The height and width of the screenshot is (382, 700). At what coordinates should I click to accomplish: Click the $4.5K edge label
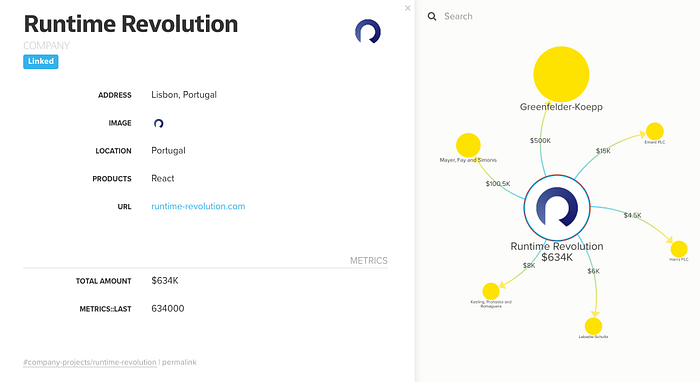click(633, 215)
